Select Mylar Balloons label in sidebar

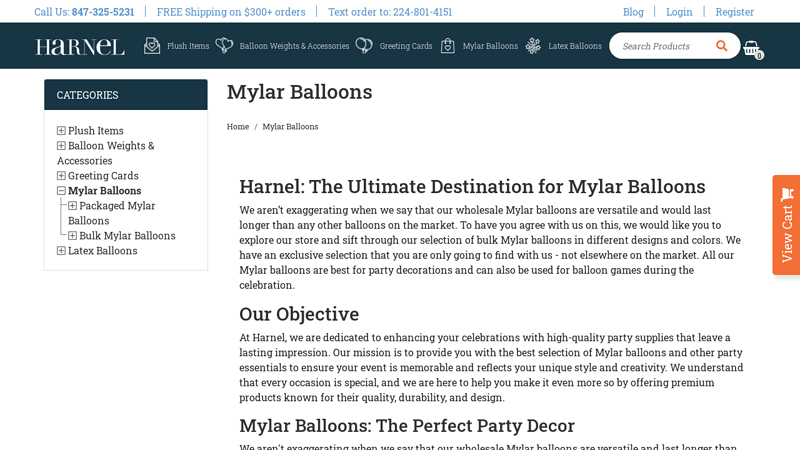pyautogui.click(x=105, y=191)
